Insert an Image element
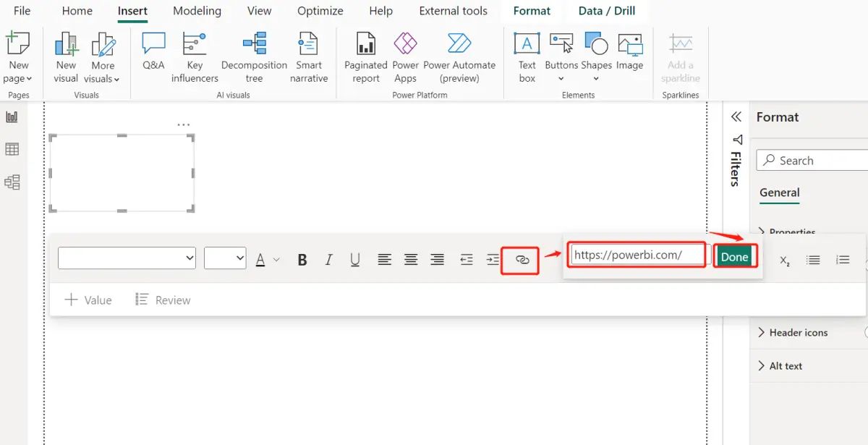868x445 pixels. (629, 51)
